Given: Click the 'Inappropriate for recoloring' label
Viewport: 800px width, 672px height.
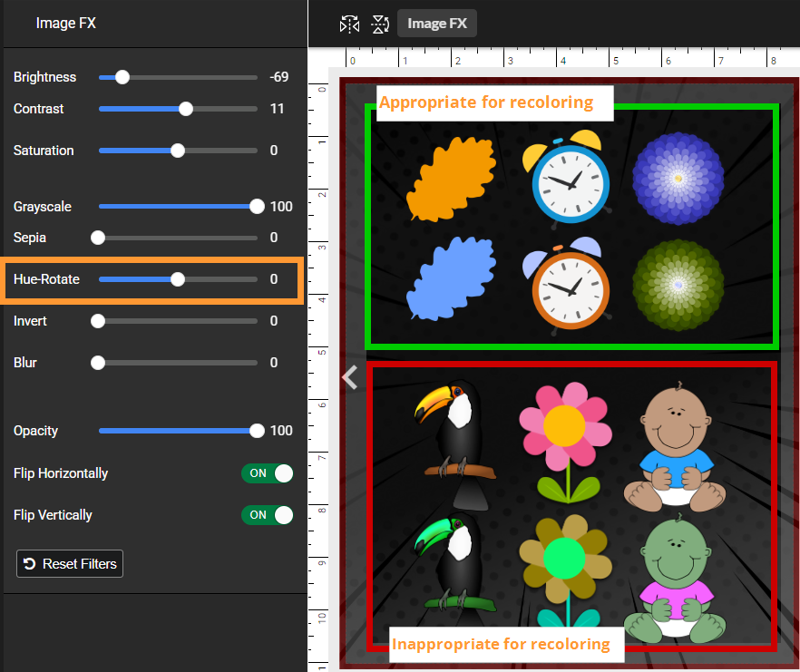Looking at the screenshot, I should click(501, 645).
